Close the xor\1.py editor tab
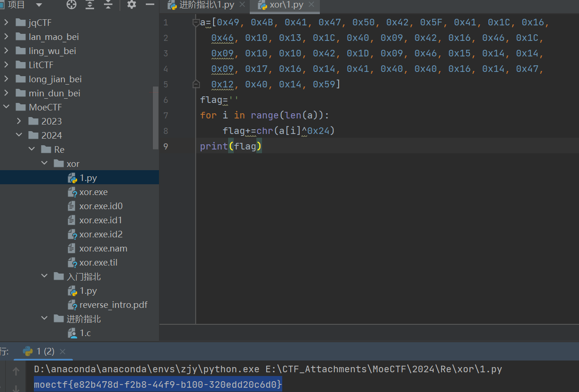The width and height of the screenshot is (579, 392). tap(311, 5)
